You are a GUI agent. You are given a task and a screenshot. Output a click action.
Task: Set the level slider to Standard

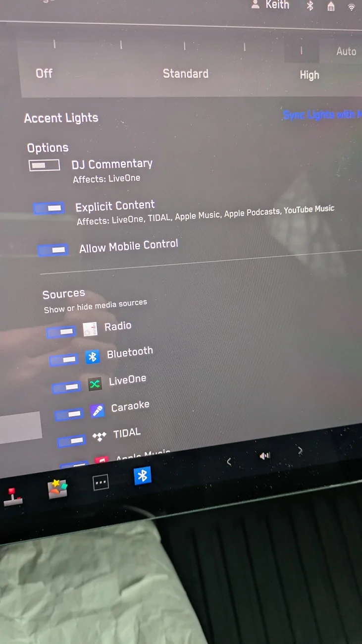click(x=186, y=74)
